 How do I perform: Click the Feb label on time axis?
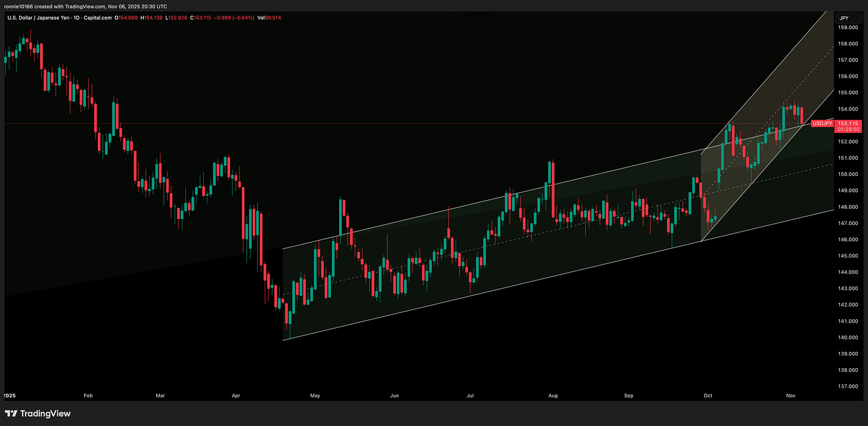(88, 396)
